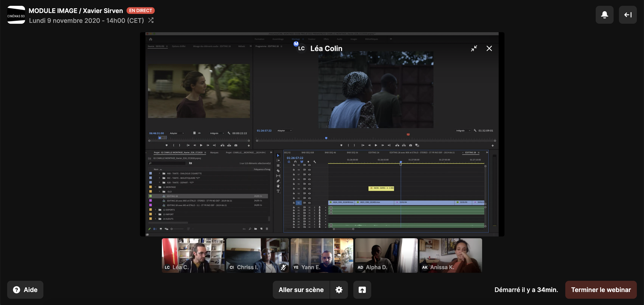Click the timeline playhead marker
The width and height of the screenshot is (644, 305).
[x=401, y=162]
